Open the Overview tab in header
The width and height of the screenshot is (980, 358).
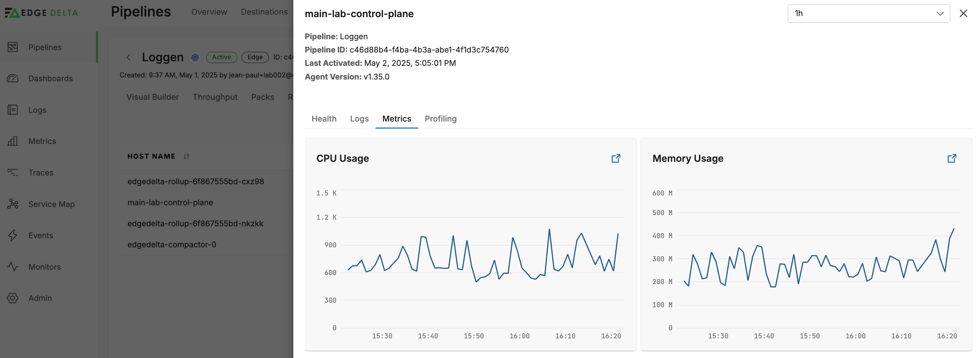(209, 12)
